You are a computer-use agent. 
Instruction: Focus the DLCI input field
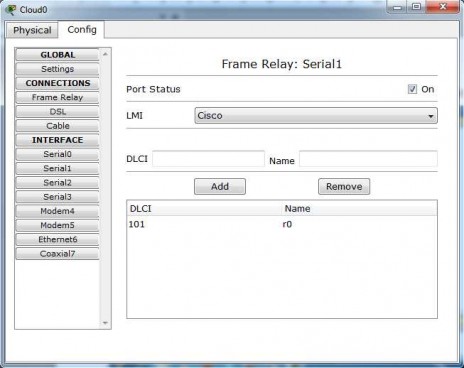(x=208, y=159)
